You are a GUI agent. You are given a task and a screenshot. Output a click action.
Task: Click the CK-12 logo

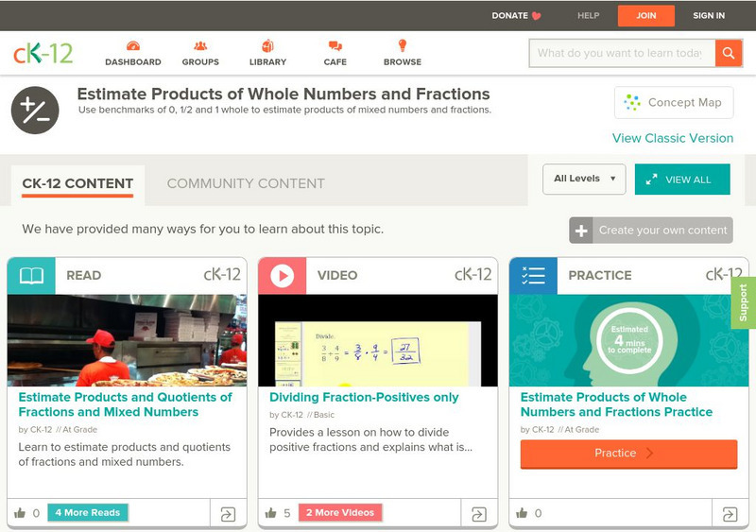[43, 54]
